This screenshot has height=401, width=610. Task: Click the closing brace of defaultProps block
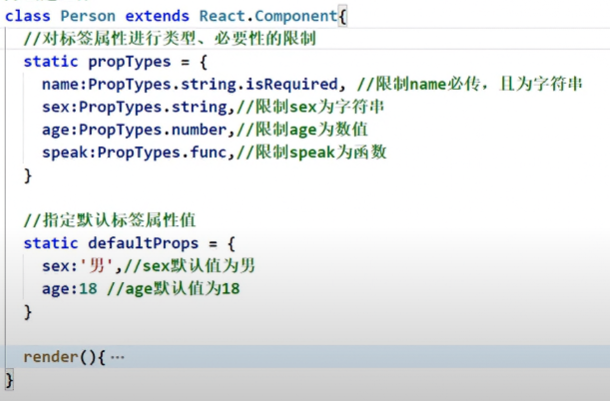click(x=28, y=311)
